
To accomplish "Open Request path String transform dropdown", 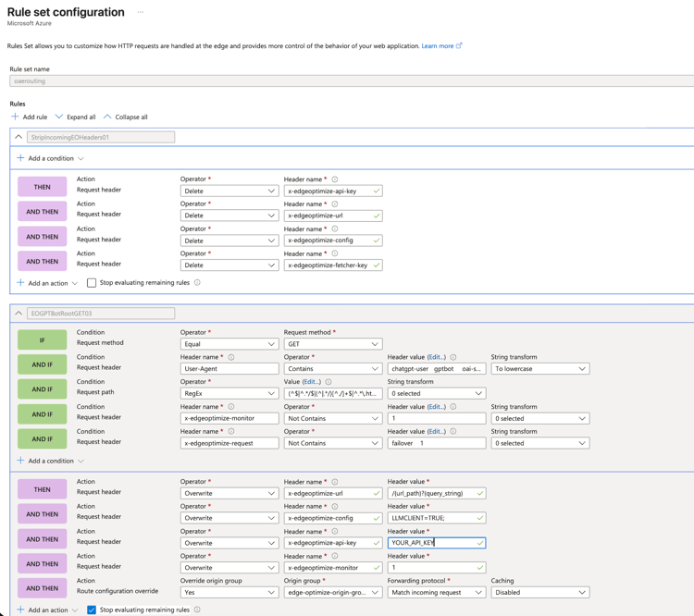I will pos(437,393).
